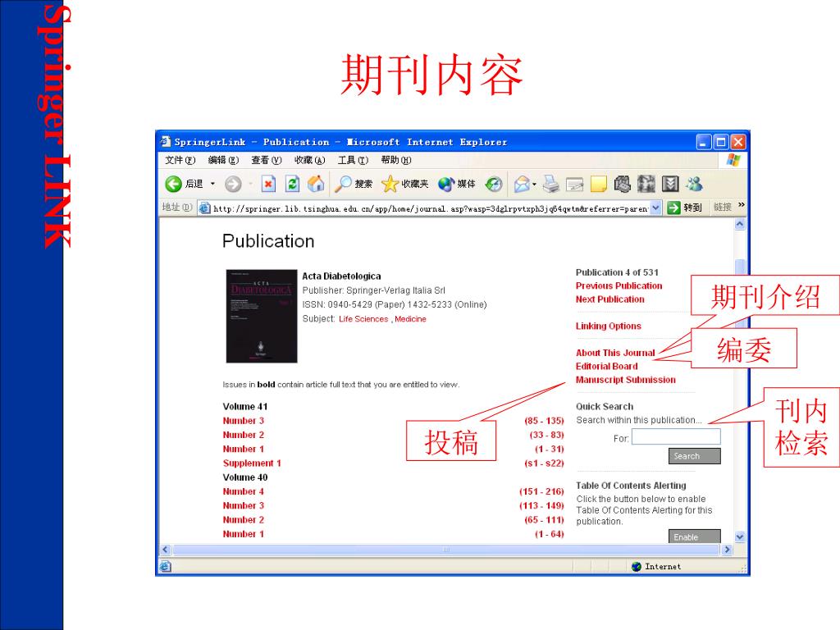This screenshot has height=630, width=840.
Task: Click the yellow note Discuss icon
Action: coord(598,185)
